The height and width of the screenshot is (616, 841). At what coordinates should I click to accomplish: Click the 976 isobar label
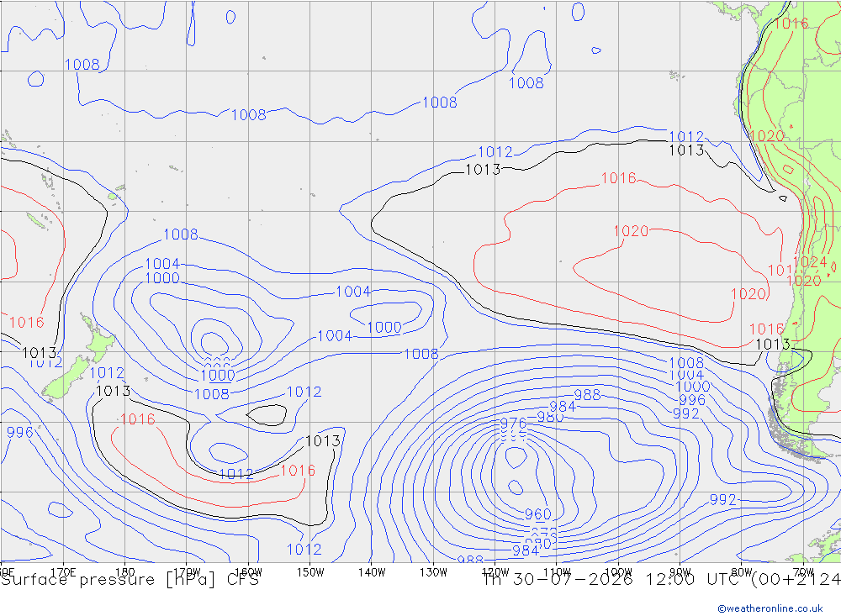click(x=513, y=424)
